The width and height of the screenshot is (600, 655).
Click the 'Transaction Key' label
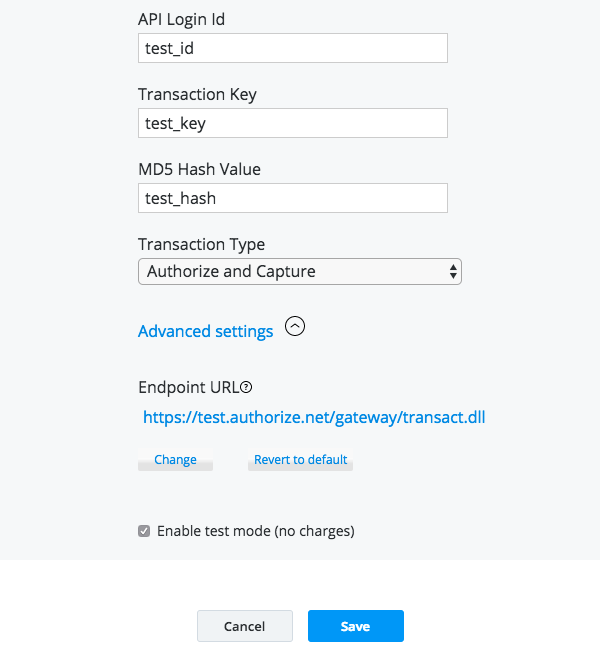click(x=197, y=94)
